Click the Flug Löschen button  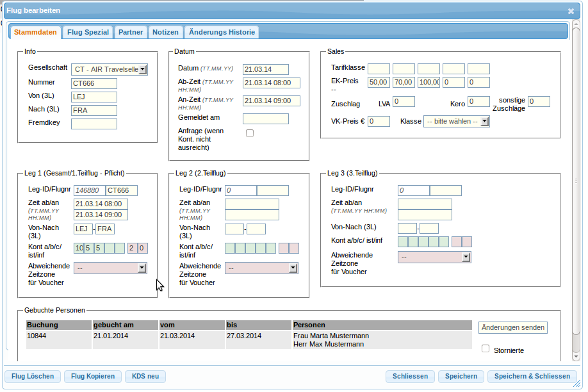(x=33, y=376)
